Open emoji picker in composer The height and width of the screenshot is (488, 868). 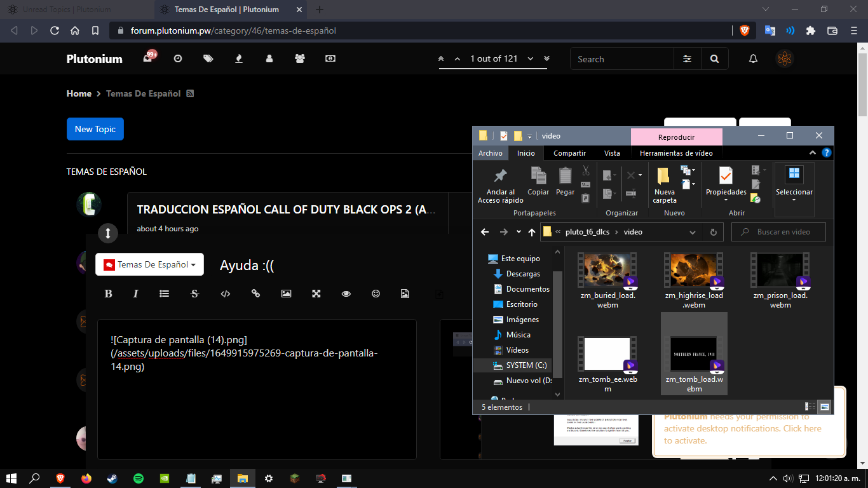(376, 294)
